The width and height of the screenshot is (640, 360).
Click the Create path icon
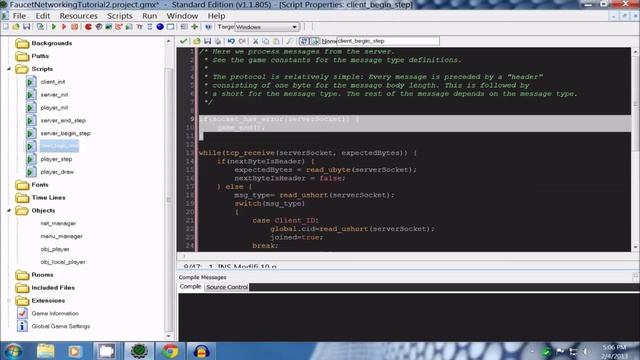coord(119,27)
